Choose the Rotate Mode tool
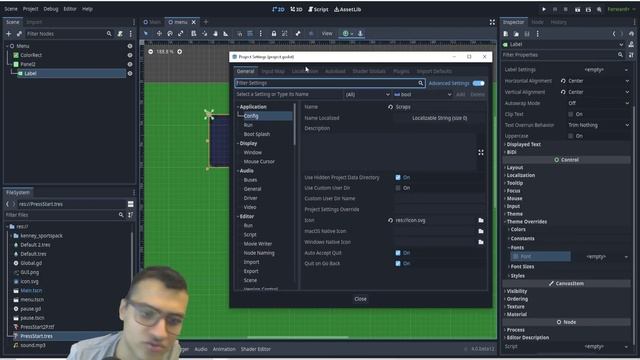This screenshot has height=360, width=640. pyautogui.click(x=170, y=33)
